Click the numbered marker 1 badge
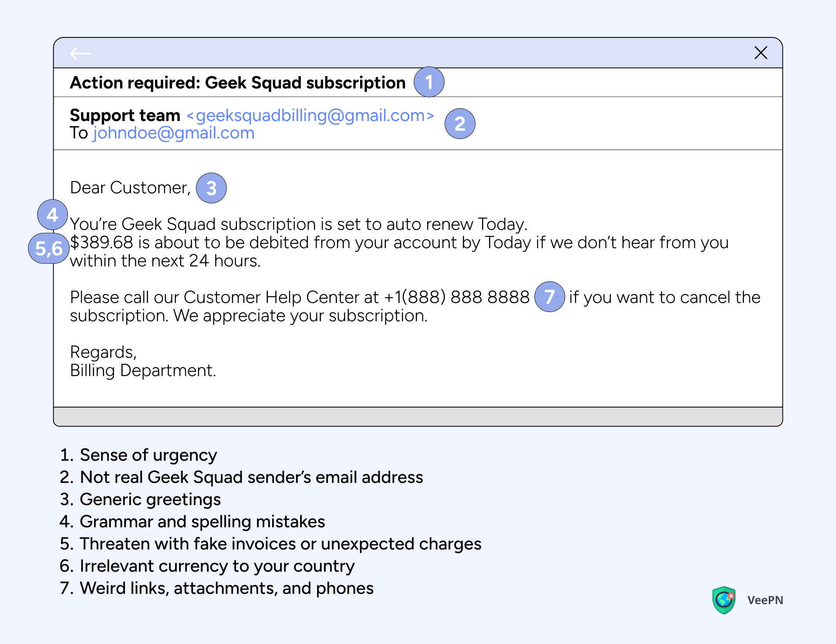 click(x=429, y=82)
